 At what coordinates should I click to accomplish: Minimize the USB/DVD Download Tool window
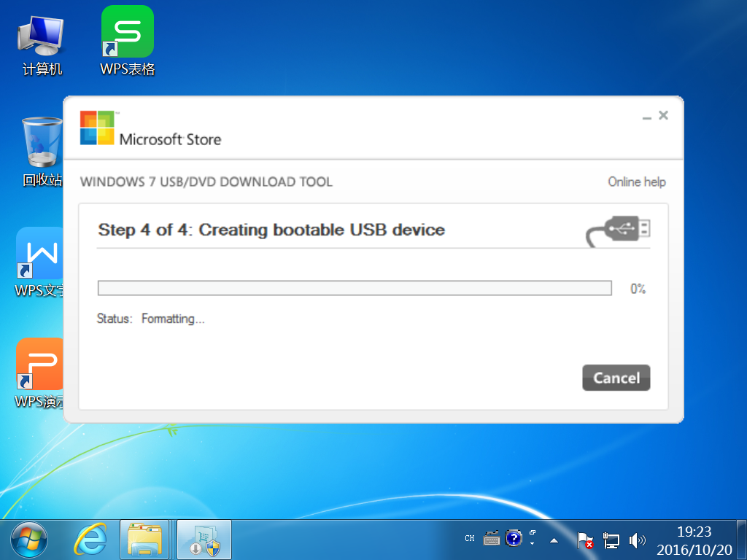(x=646, y=116)
